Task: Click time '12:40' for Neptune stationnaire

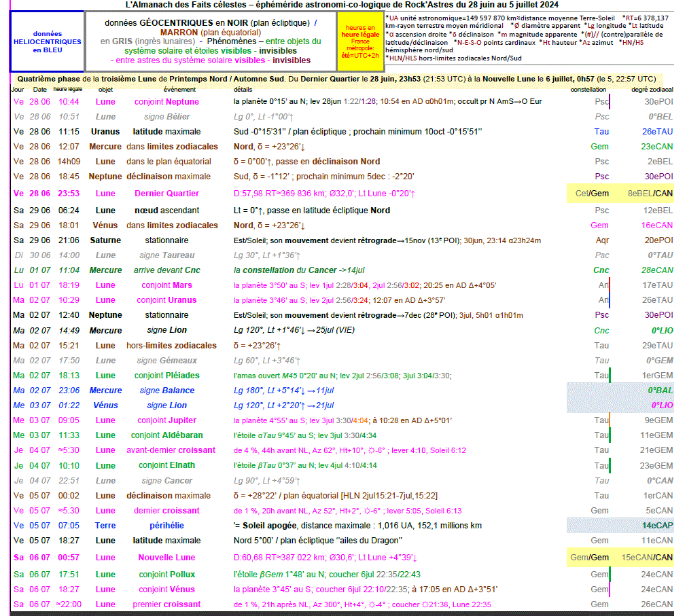Action: [69, 314]
